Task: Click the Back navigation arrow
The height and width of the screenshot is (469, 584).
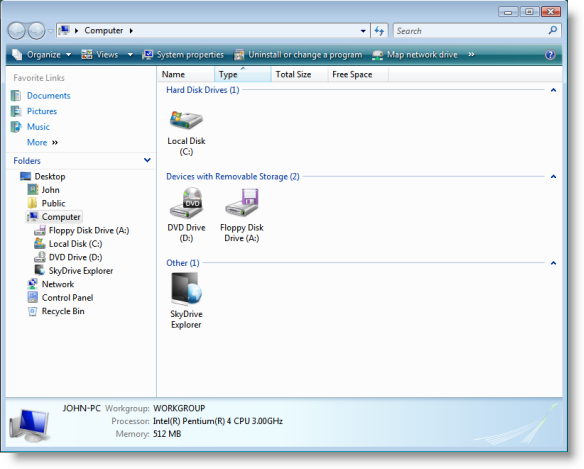Action: pyautogui.click(x=17, y=31)
